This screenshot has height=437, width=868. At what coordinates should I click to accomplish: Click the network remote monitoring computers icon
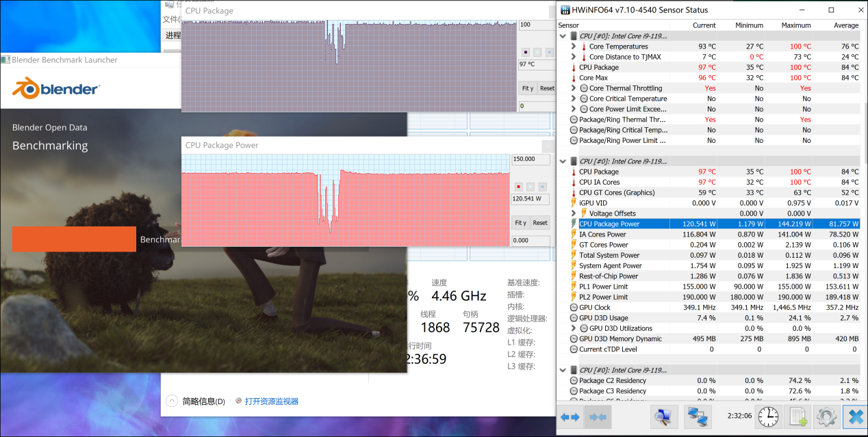click(x=698, y=416)
